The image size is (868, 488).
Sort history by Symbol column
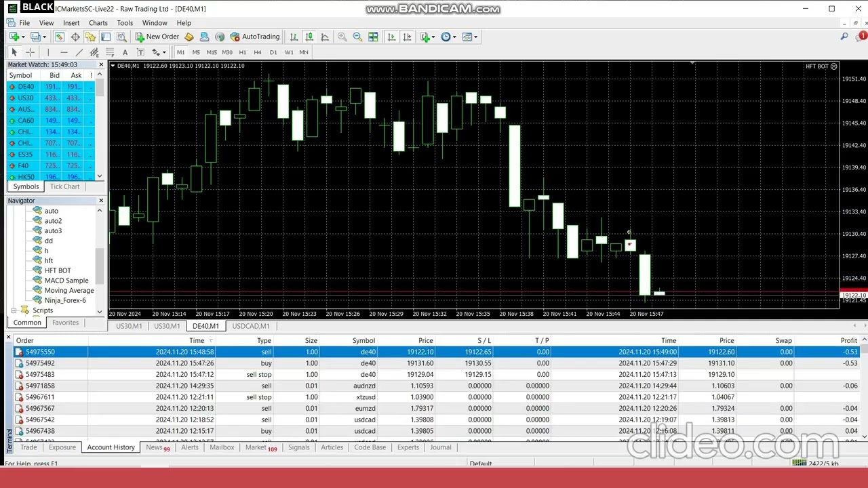[363, 340]
